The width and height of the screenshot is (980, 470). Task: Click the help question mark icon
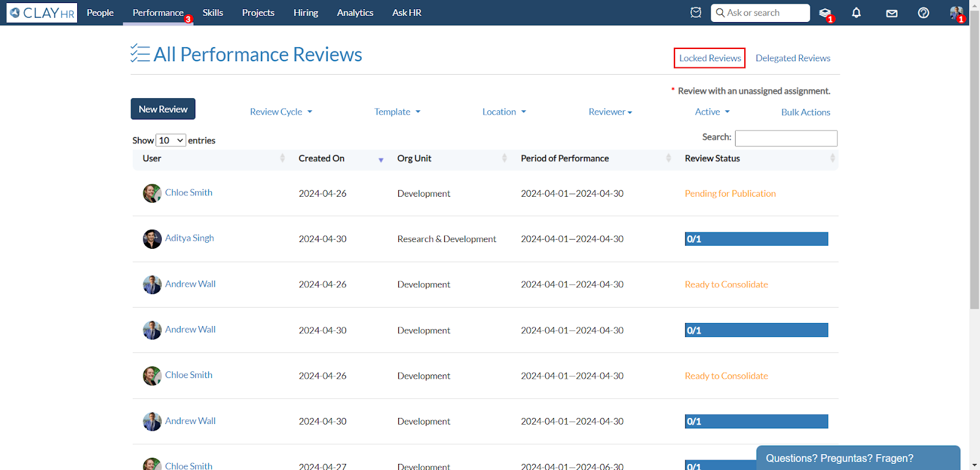924,13
